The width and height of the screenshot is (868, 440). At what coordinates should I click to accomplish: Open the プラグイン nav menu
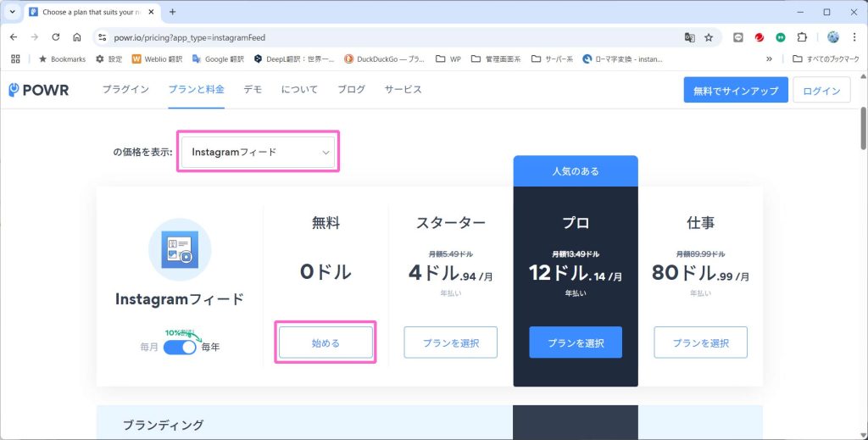(x=125, y=89)
